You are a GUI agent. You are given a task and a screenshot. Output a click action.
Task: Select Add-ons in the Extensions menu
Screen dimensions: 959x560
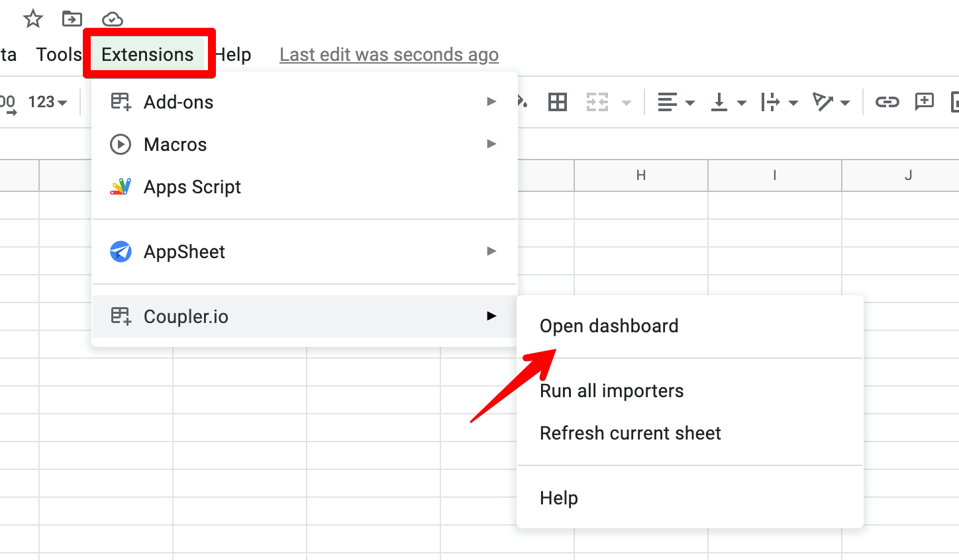(x=305, y=102)
